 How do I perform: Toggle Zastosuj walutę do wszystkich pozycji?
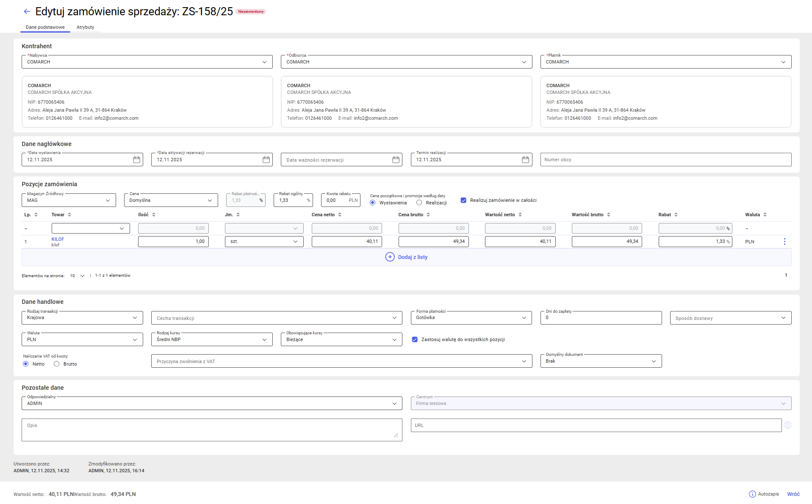(415, 339)
